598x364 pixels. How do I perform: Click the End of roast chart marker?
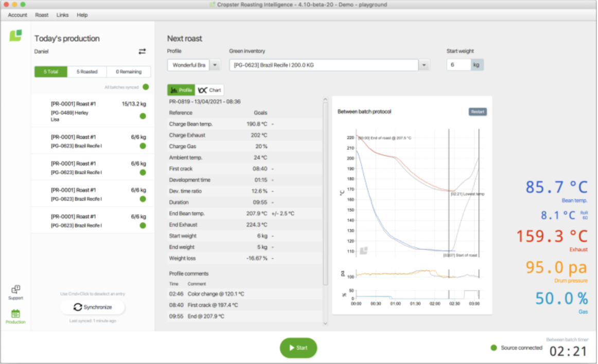[385, 138]
